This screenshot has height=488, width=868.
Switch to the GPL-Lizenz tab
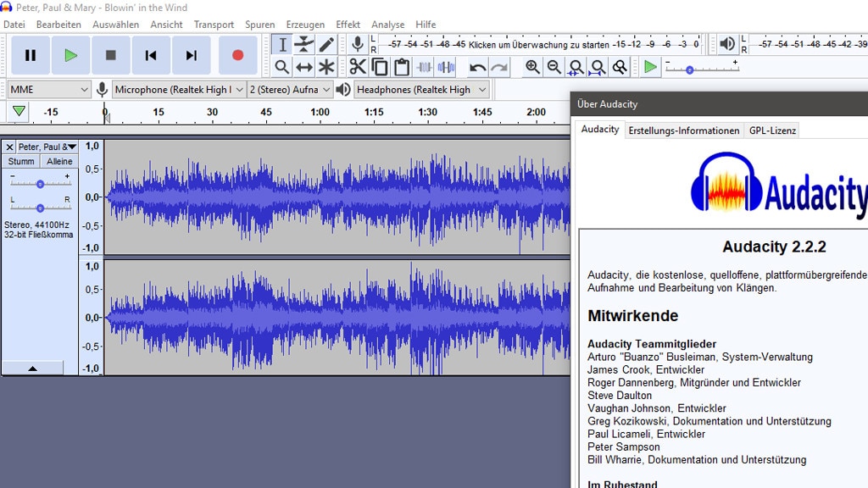tap(772, 130)
